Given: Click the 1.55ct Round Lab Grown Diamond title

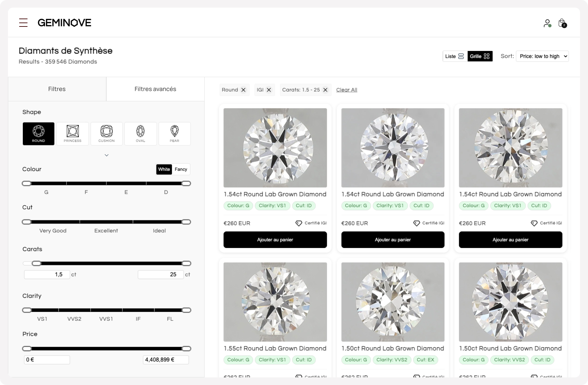Looking at the screenshot, I should (x=275, y=349).
